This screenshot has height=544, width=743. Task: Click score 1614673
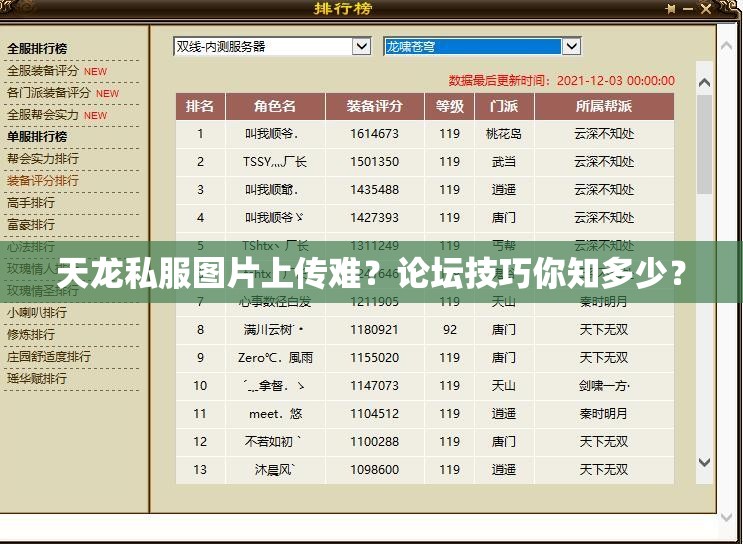pyautogui.click(x=374, y=134)
